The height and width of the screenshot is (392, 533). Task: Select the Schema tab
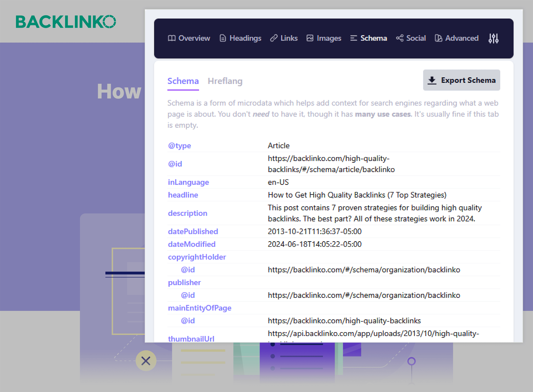click(183, 81)
